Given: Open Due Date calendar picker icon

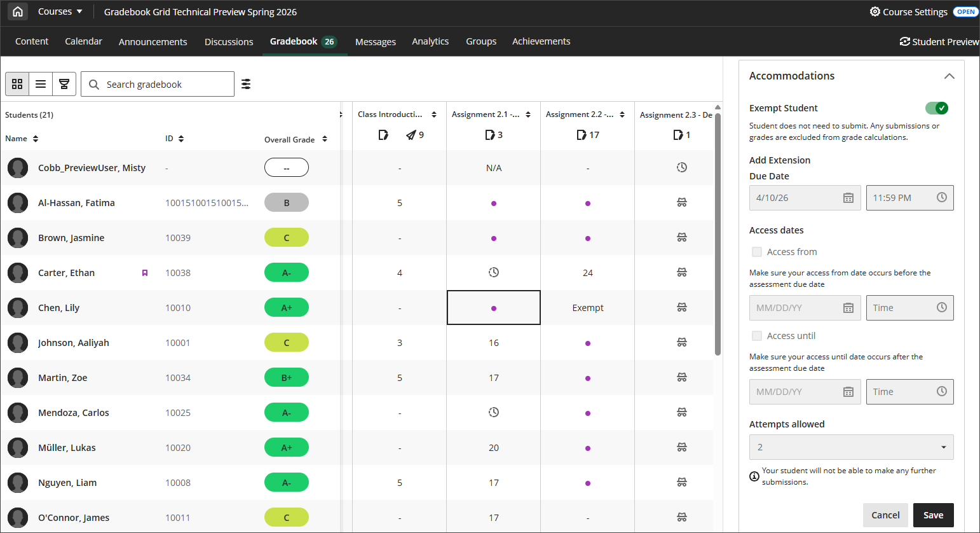Looking at the screenshot, I should coord(848,198).
